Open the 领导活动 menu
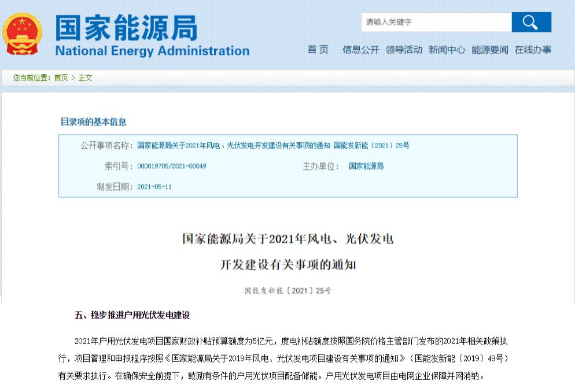 coord(405,50)
